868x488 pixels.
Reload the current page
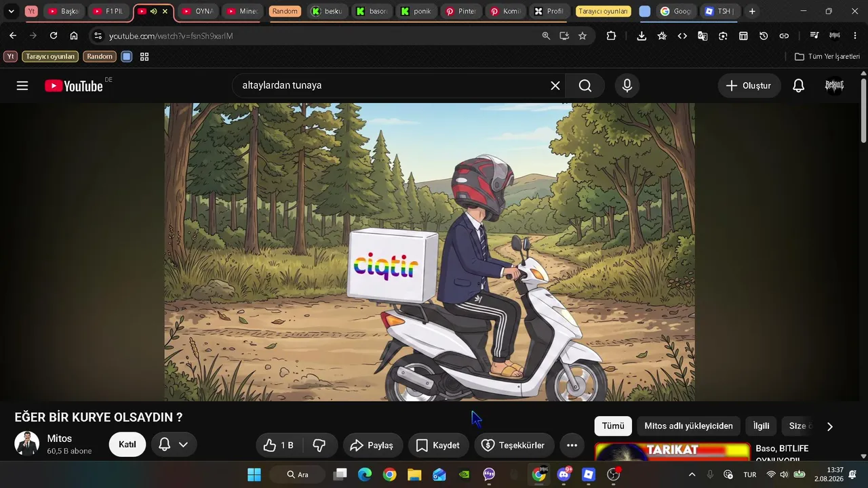(x=54, y=36)
